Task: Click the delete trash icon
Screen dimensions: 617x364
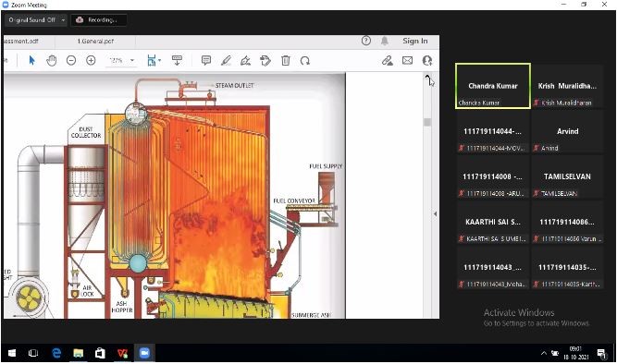Action: pyautogui.click(x=286, y=61)
